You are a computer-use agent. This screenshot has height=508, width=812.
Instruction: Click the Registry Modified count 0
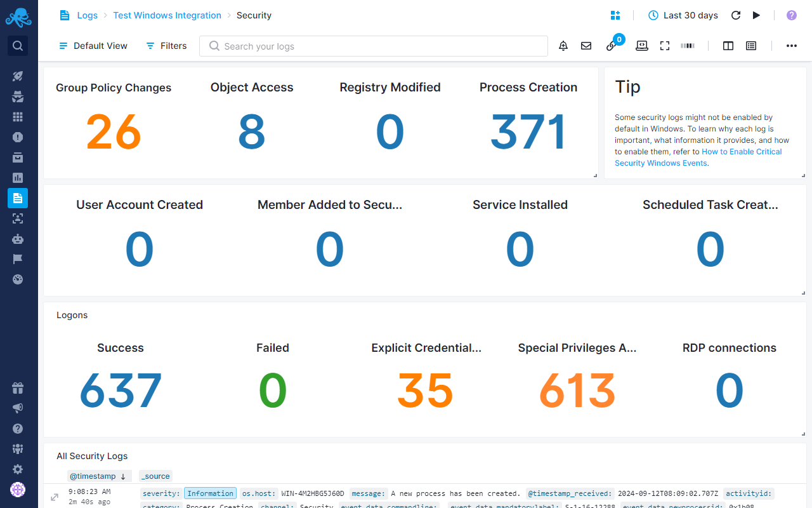pos(390,132)
